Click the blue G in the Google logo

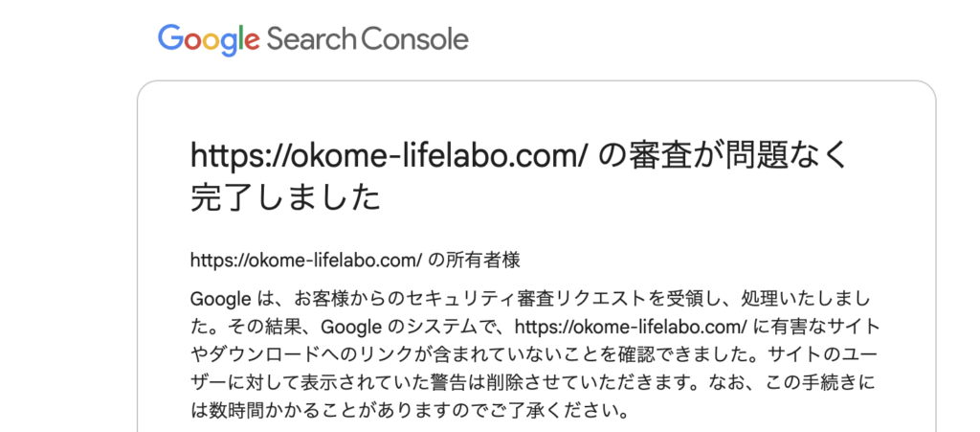pos(169,38)
